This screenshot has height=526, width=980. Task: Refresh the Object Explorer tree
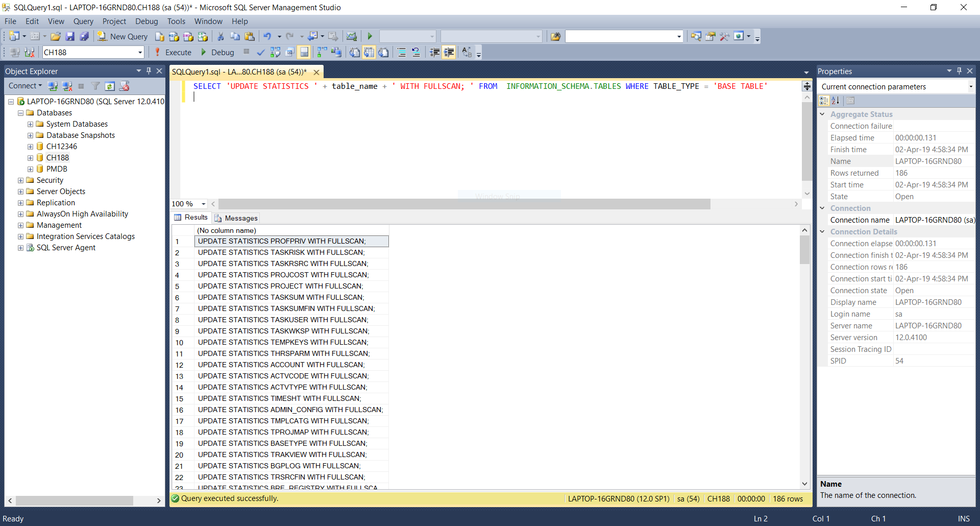click(110, 86)
